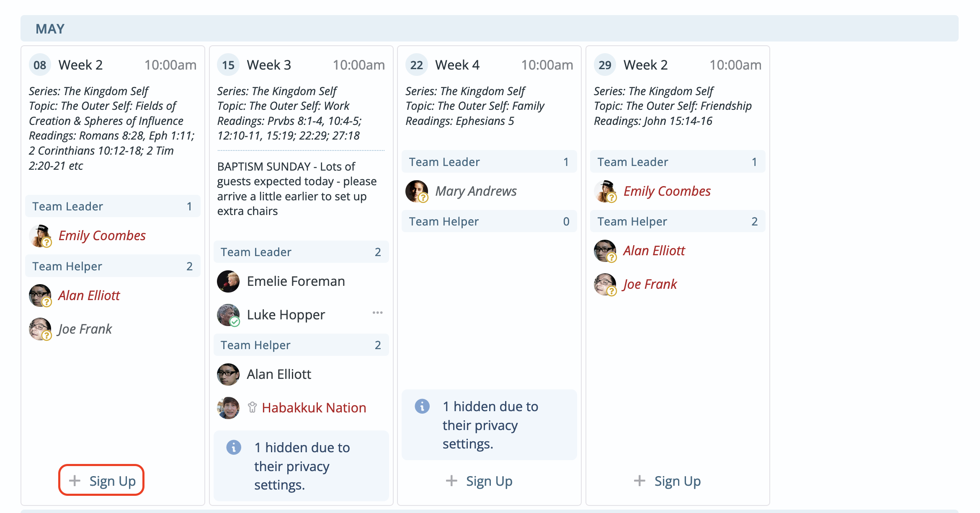Click Sign Up on the May 8 card

(x=101, y=480)
